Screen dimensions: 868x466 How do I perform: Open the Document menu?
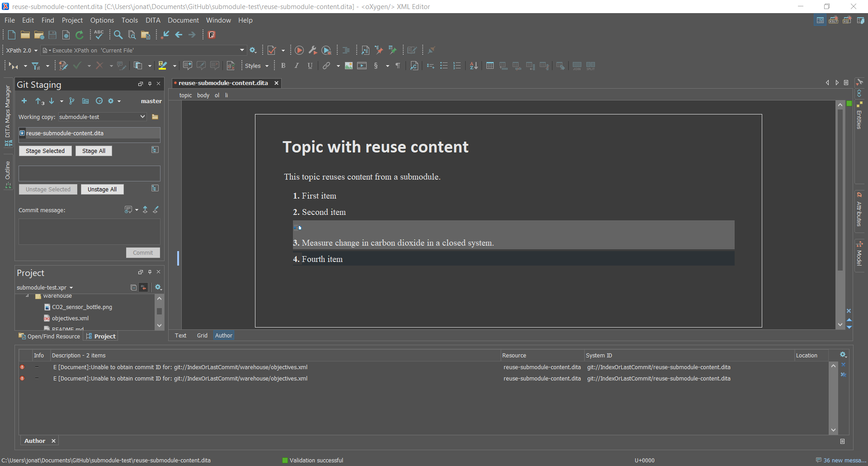pyautogui.click(x=183, y=20)
